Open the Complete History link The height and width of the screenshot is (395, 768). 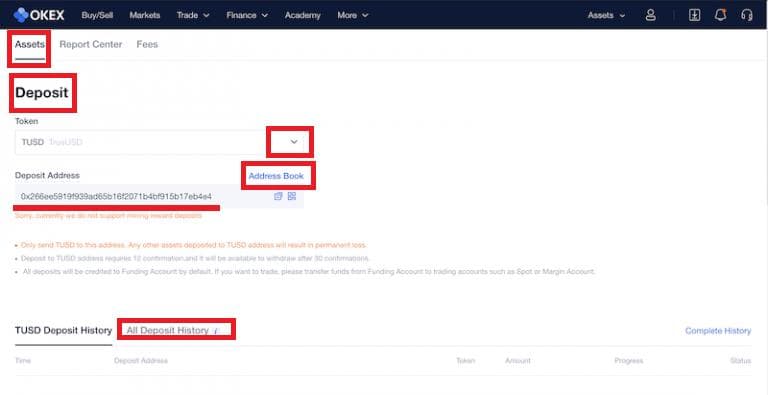(718, 331)
